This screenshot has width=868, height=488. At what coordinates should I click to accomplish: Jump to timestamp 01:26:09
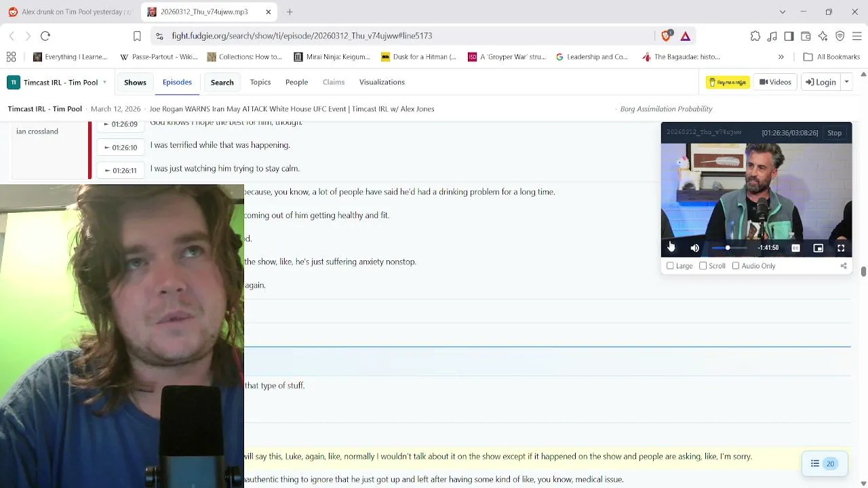pos(121,125)
